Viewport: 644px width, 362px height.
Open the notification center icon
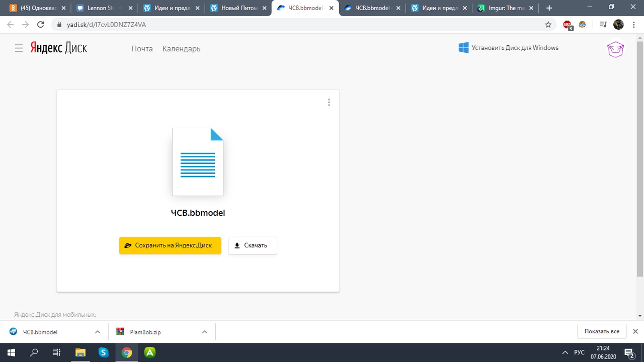click(629, 352)
